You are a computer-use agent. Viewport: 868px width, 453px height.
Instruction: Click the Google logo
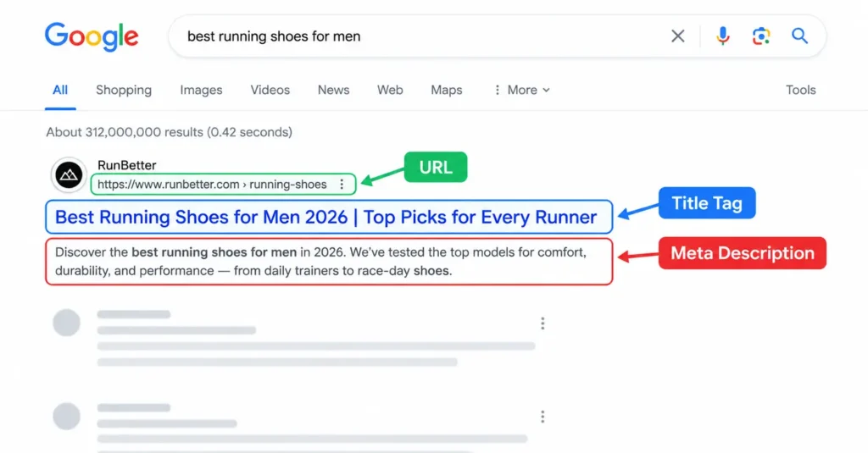92,36
